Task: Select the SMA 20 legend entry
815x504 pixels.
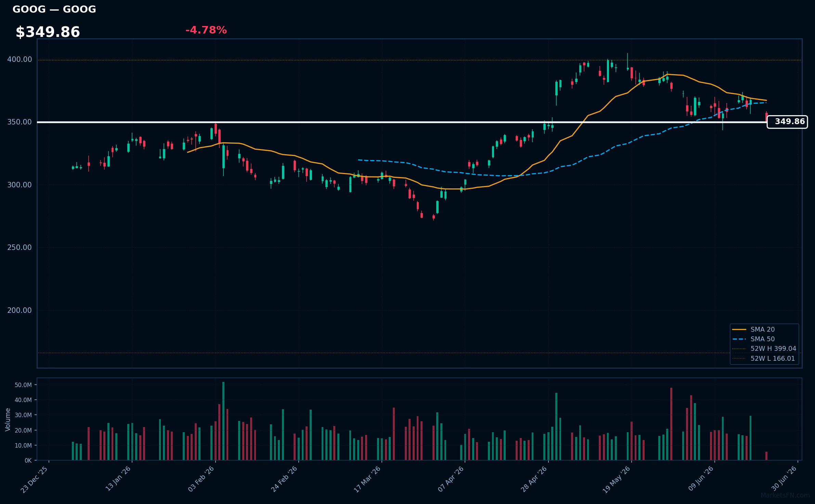Action: pos(763,329)
